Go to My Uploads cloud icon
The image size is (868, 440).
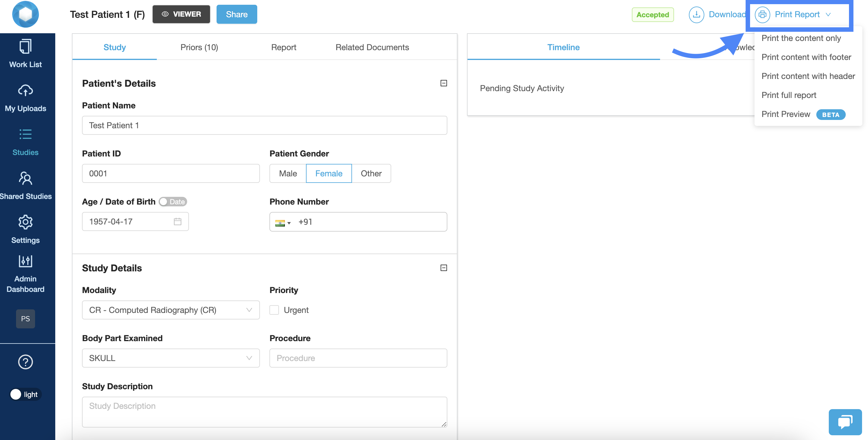point(25,91)
